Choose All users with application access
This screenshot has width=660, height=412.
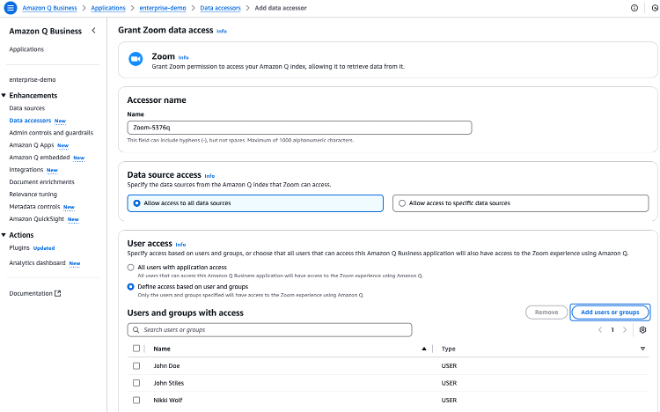[130, 267]
